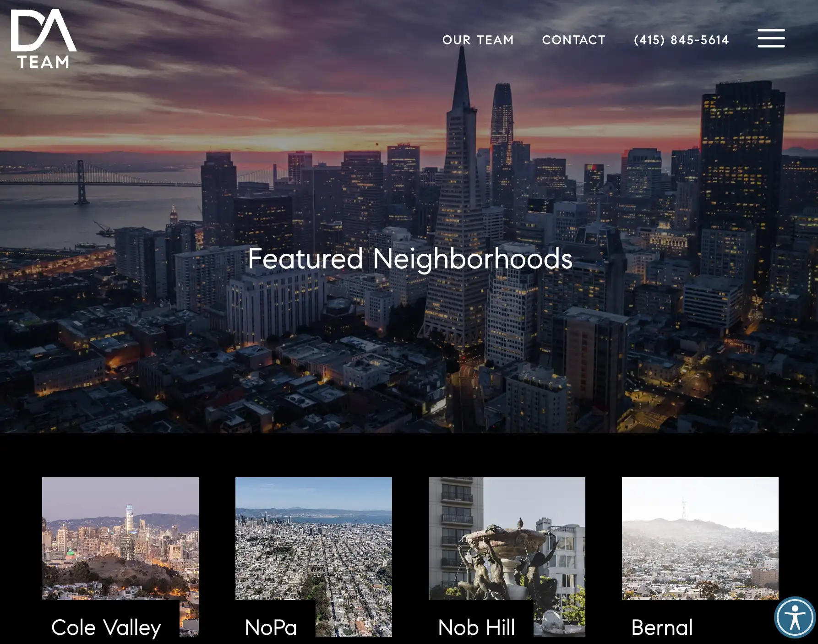Click the Featured Neighborhoods heading
This screenshot has width=818, height=644.
pyautogui.click(x=410, y=258)
